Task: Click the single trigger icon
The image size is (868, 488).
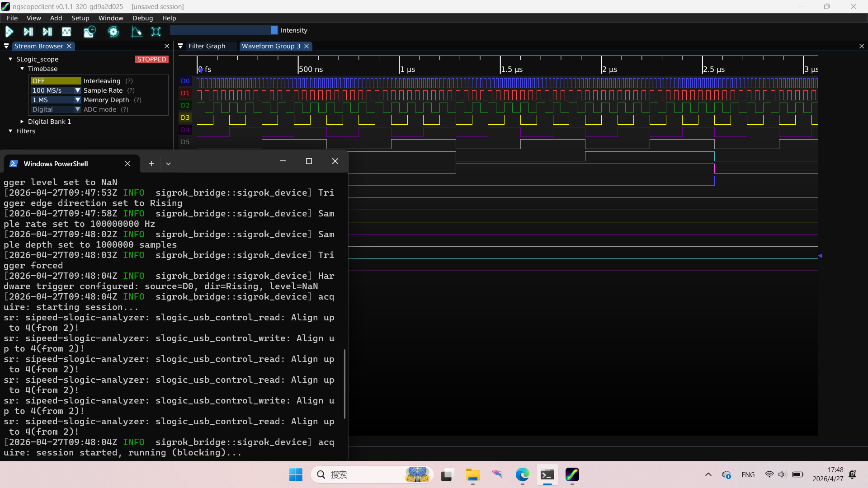Action: [x=28, y=32]
